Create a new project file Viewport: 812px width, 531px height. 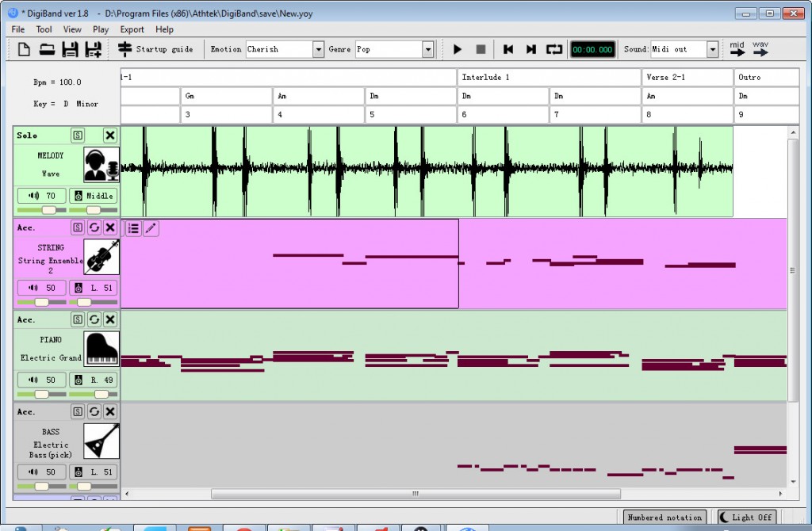click(x=24, y=49)
